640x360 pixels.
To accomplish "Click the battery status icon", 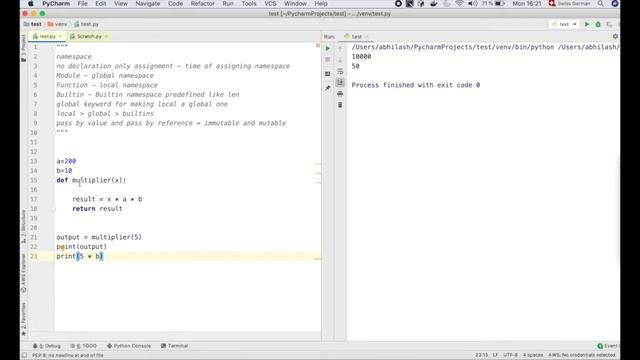I will point(500,4).
